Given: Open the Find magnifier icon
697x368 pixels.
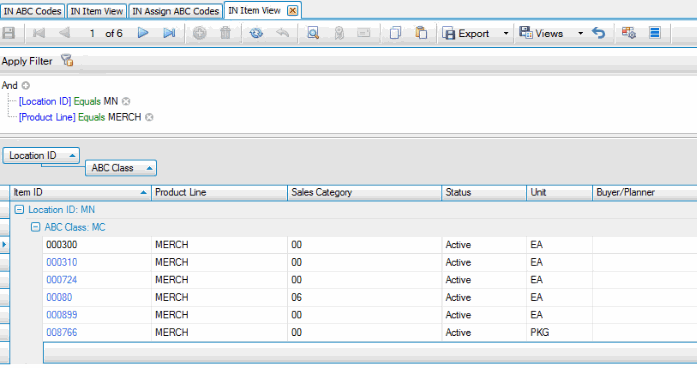Looking at the screenshot, I should (x=313, y=33).
